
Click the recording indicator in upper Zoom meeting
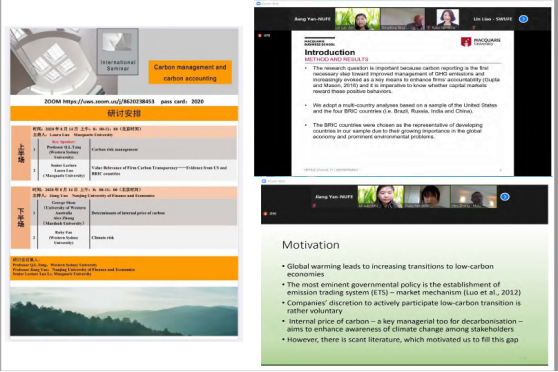pyautogui.click(x=265, y=35)
